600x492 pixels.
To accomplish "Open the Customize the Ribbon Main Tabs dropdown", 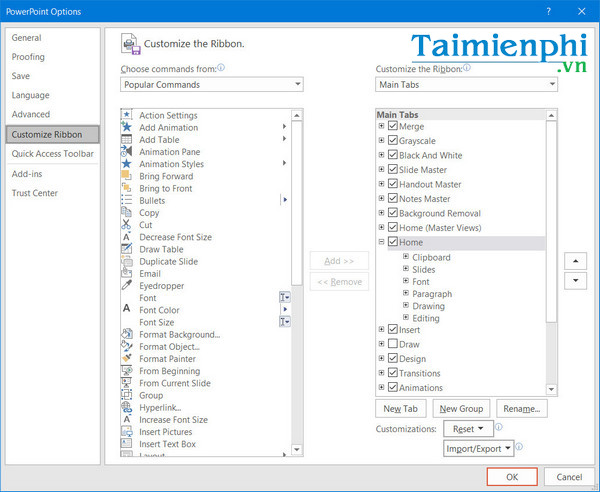I will [466, 85].
